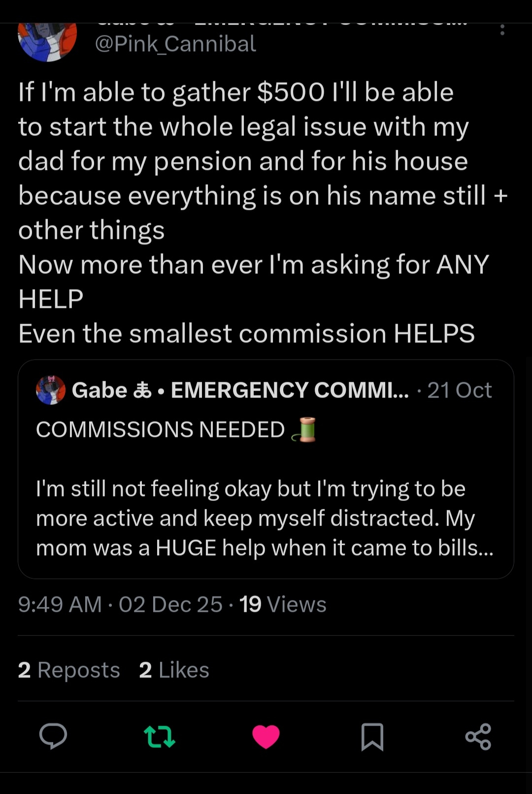Image resolution: width=532 pixels, height=794 pixels.
Task: View the 2 Reposts list
Action: pos(69,670)
